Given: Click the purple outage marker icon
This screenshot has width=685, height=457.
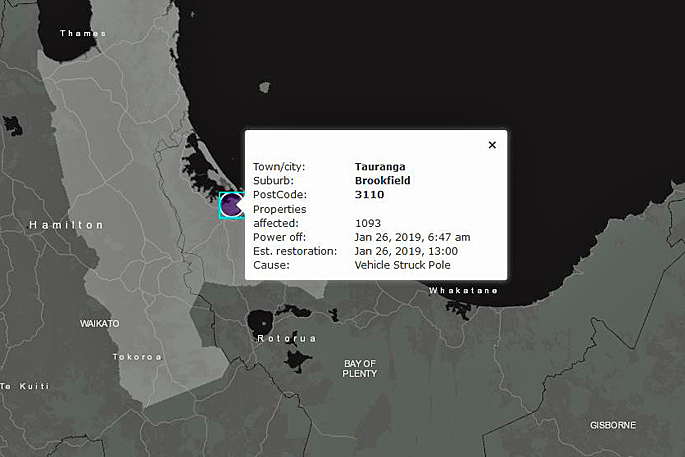Looking at the screenshot, I should pyautogui.click(x=231, y=206).
